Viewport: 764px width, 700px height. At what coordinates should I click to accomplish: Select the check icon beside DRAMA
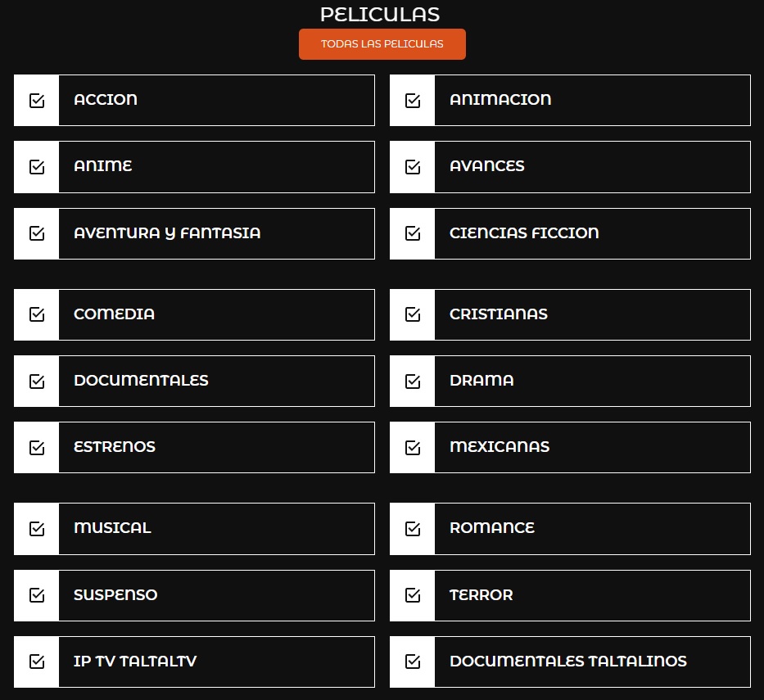coord(413,381)
